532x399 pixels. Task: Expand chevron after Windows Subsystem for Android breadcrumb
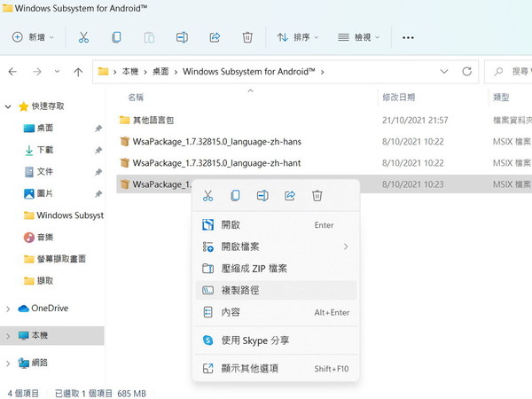pyautogui.click(x=323, y=72)
